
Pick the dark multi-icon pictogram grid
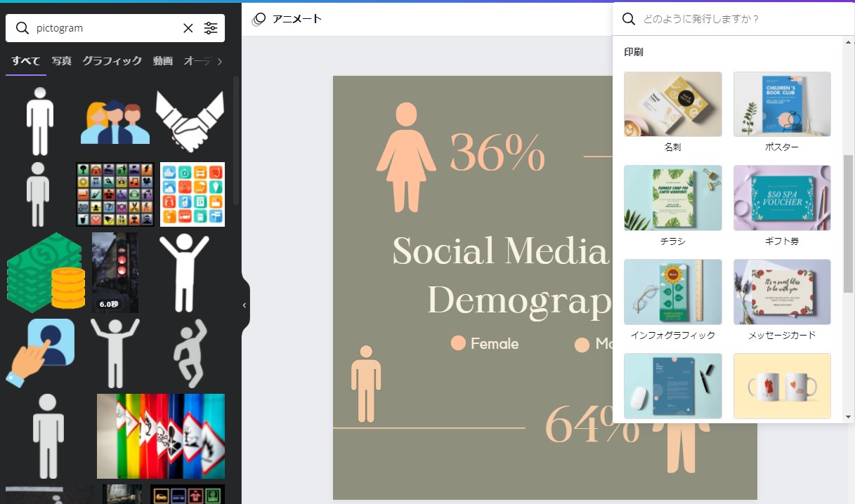[x=115, y=194]
